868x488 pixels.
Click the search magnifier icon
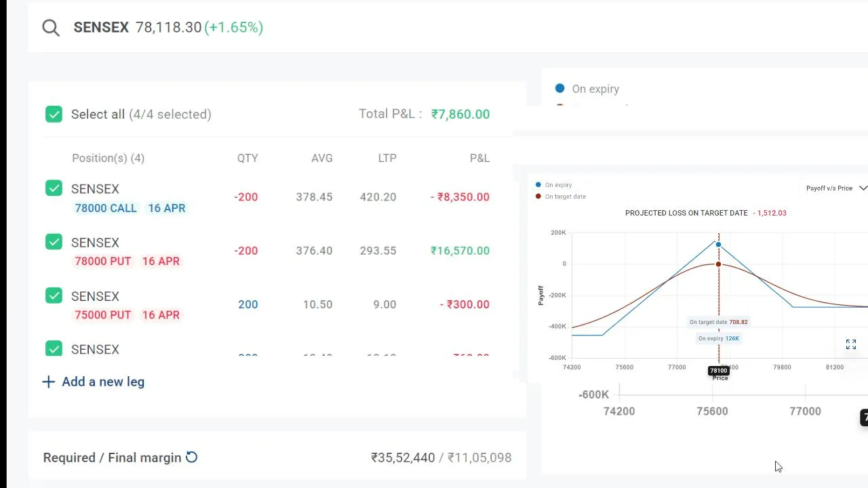tap(51, 28)
